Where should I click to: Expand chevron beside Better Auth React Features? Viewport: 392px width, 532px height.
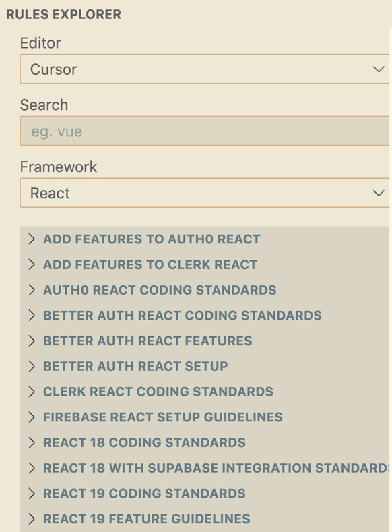(x=32, y=341)
